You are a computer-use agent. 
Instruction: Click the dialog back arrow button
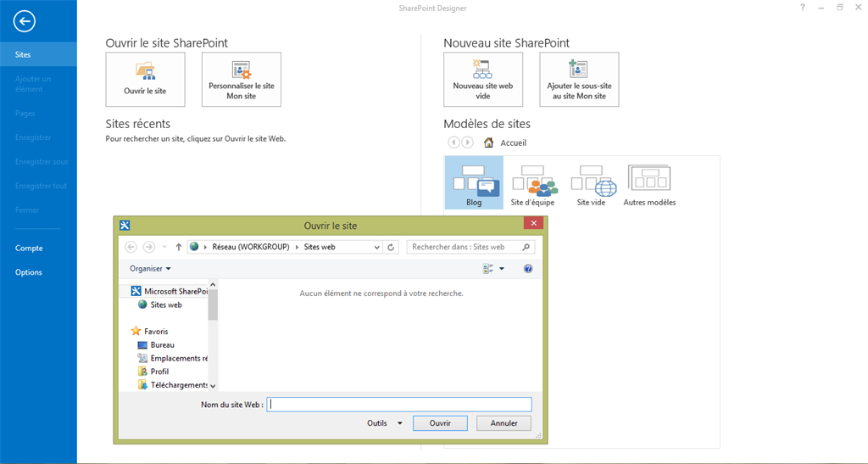click(x=131, y=247)
